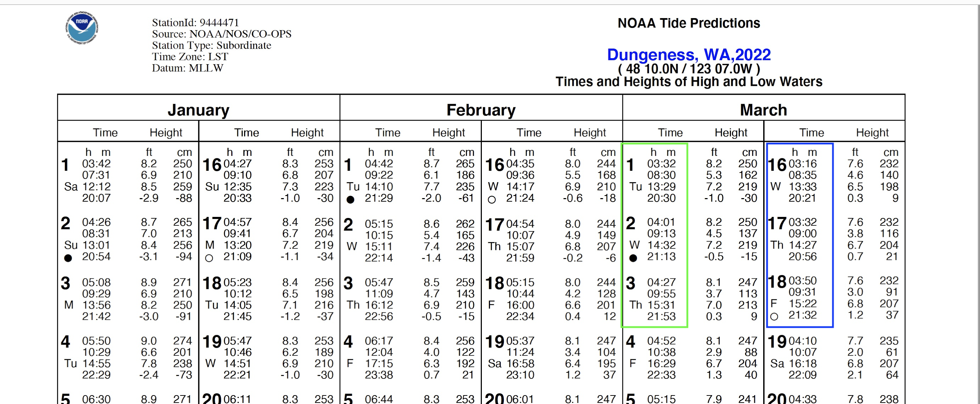
Task: Click the March 1 03:32 time entry
Action: point(661,164)
